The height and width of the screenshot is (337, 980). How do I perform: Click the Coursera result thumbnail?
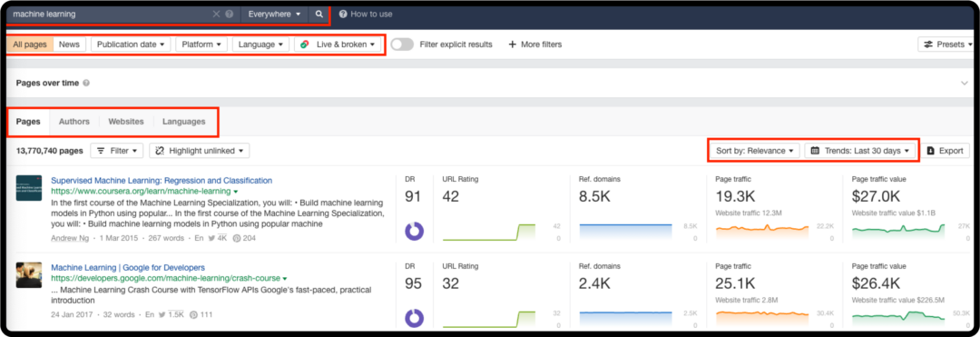coord(29,187)
